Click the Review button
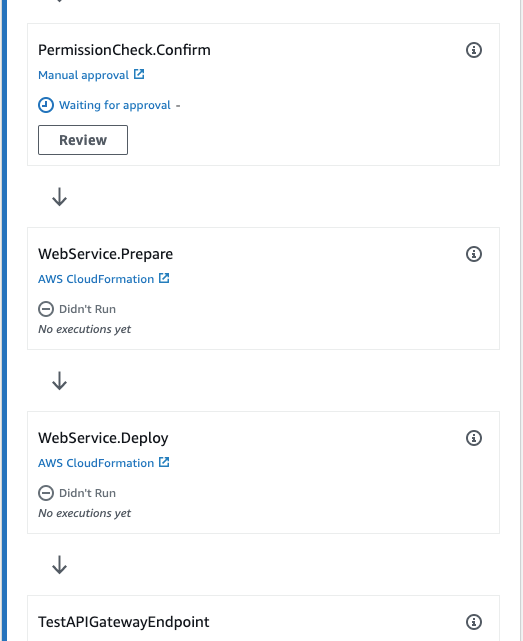The image size is (523, 641). tap(83, 140)
